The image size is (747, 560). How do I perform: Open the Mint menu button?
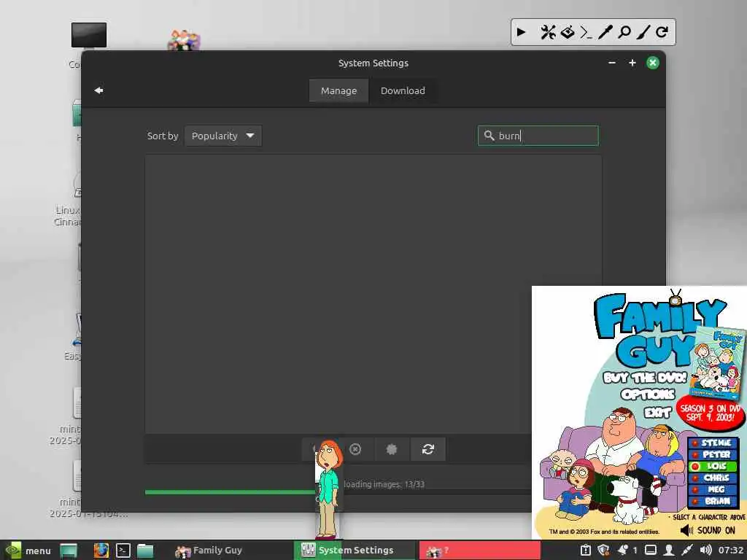tap(27, 551)
